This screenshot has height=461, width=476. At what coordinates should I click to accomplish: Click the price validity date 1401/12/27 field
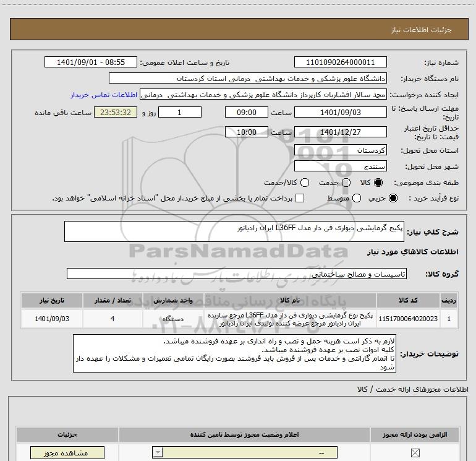340,132
